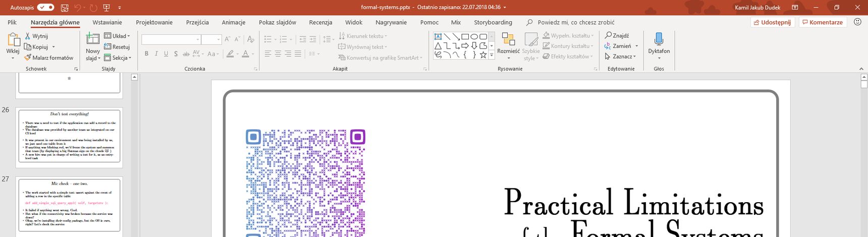Image resolution: width=868 pixels, height=237 pixels.
Task: Toggle italic formatting
Action: pyautogui.click(x=156, y=54)
